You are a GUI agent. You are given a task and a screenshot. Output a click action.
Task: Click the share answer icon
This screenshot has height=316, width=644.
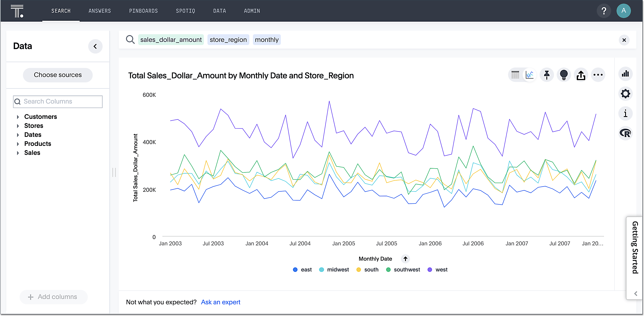tap(581, 75)
